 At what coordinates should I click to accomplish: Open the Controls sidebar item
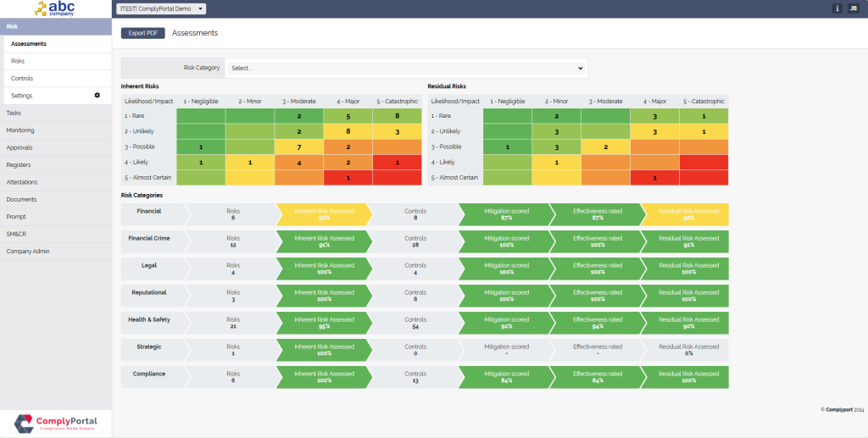(22, 78)
